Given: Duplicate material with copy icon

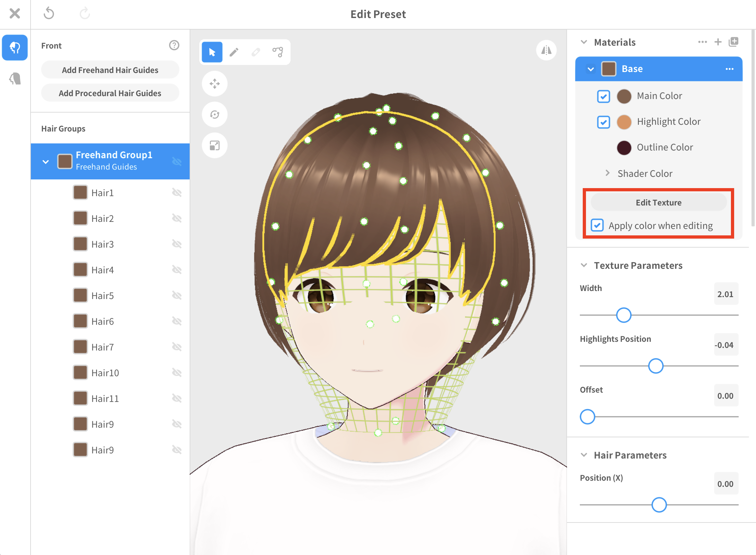Looking at the screenshot, I should [x=733, y=42].
